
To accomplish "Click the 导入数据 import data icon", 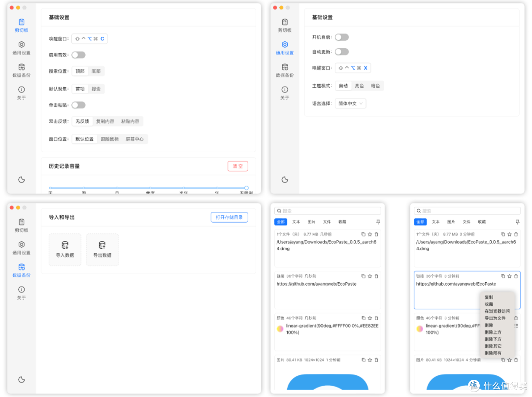I will pyautogui.click(x=65, y=249).
